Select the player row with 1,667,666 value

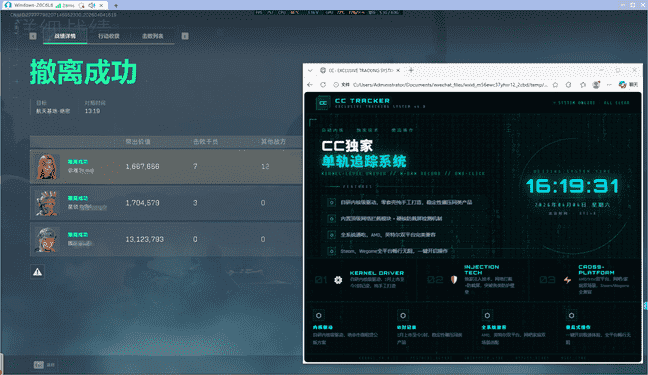tap(166, 166)
